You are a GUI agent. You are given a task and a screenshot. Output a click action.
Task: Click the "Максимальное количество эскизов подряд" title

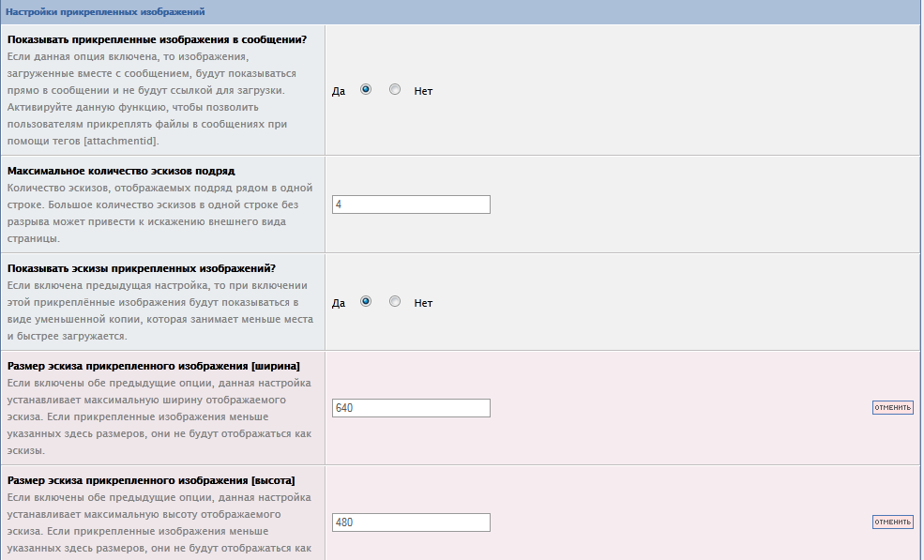pyautogui.click(x=120, y=171)
